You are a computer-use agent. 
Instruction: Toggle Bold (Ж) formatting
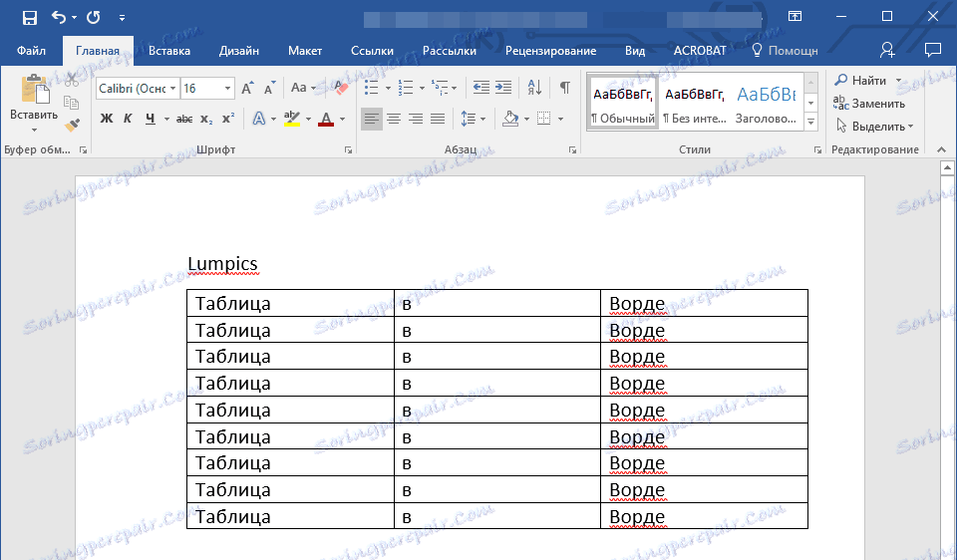107,119
